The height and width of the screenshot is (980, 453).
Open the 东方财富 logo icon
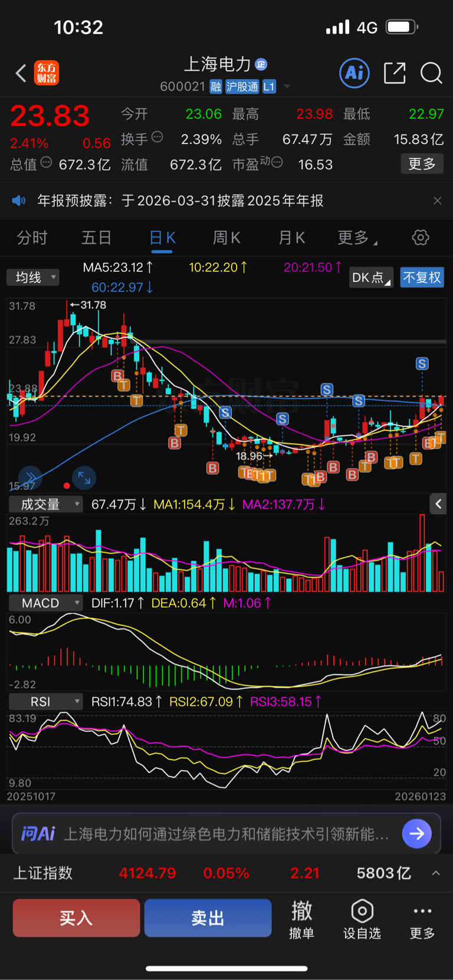point(47,73)
